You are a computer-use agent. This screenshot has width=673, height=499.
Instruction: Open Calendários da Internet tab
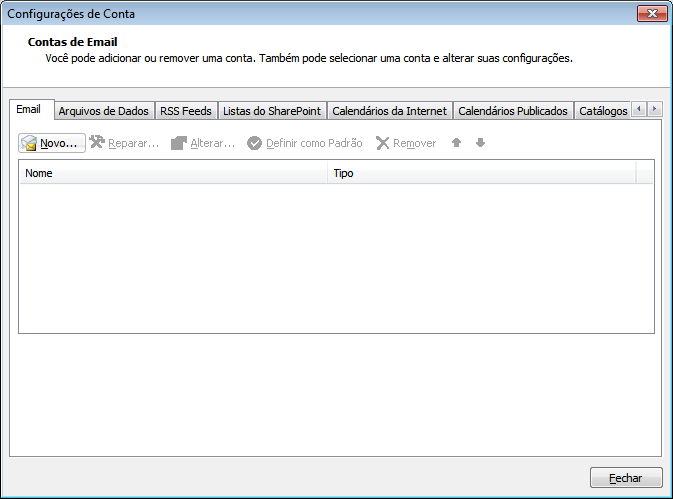(x=389, y=111)
